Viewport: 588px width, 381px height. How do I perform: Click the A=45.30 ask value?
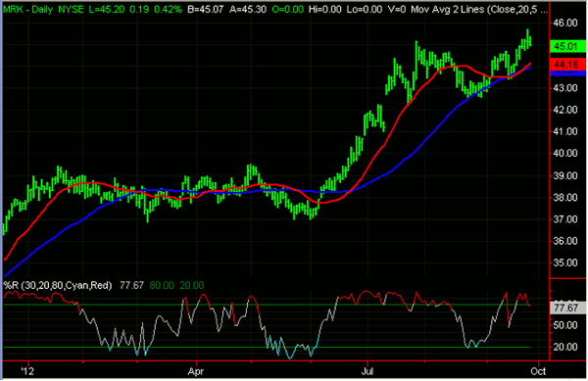pyautogui.click(x=248, y=10)
